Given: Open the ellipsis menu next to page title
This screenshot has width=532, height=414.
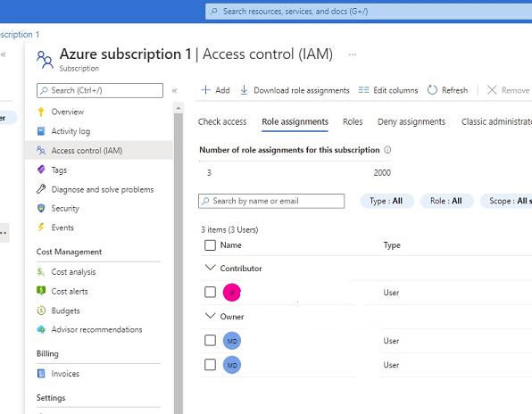Looking at the screenshot, I should [x=353, y=54].
